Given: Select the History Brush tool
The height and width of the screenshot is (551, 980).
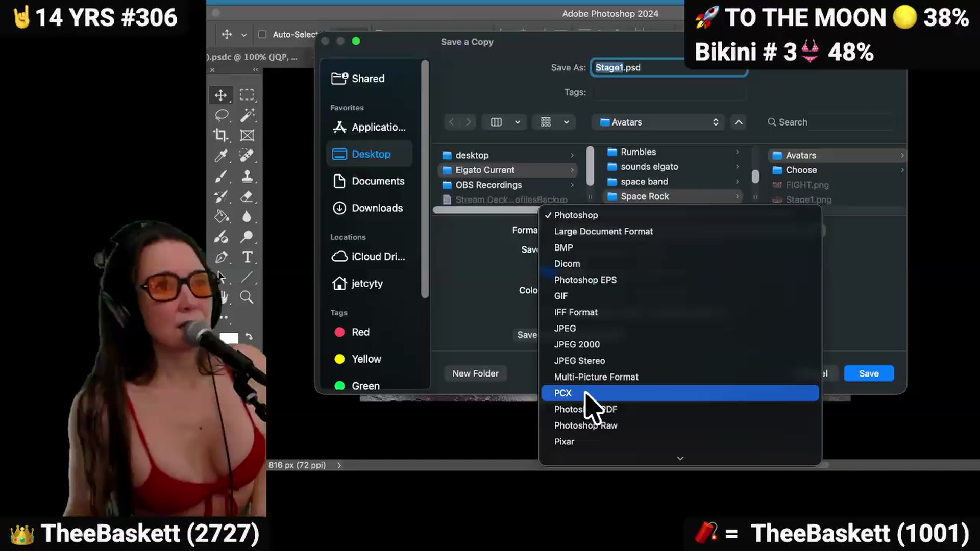Looking at the screenshot, I should (221, 196).
